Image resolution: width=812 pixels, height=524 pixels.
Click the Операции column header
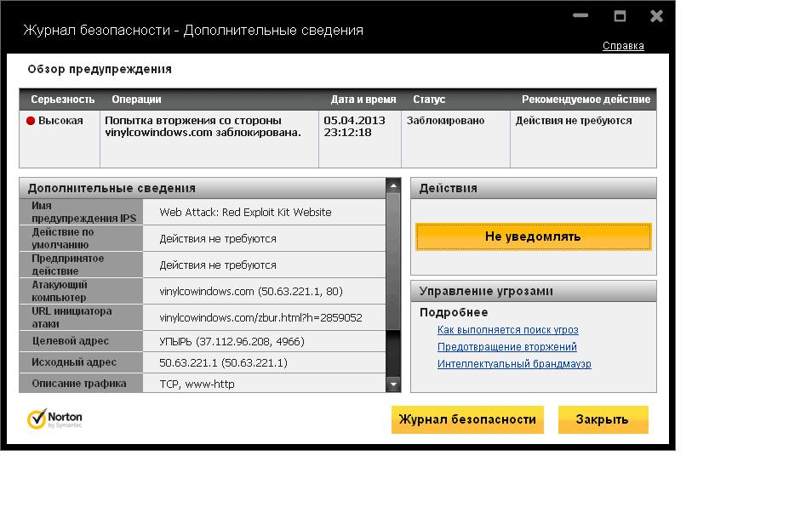click(x=136, y=100)
